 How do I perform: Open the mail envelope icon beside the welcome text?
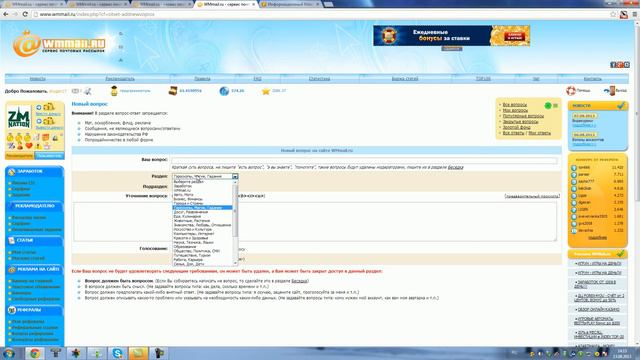76,91
